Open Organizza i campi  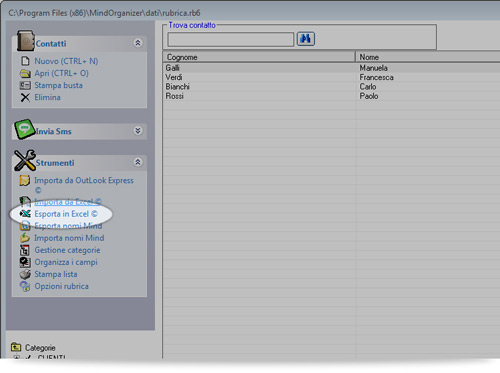pos(66,262)
